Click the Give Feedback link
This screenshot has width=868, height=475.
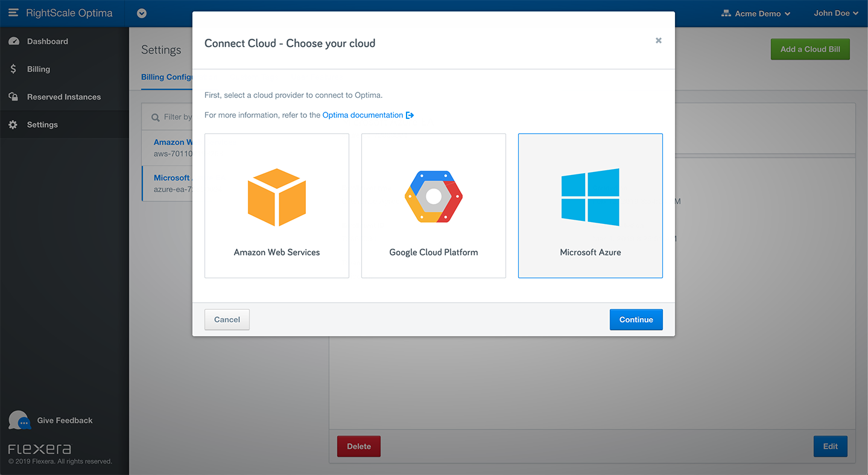point(65,421)
